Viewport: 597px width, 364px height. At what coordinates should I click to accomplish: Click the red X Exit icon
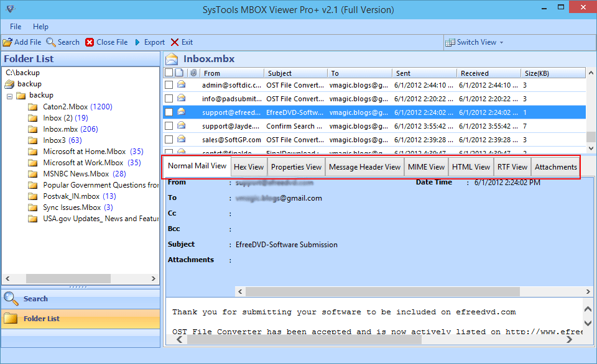175,42
